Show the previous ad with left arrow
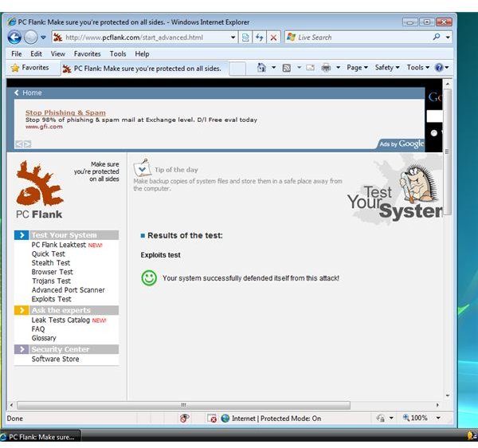 [19, 144]
